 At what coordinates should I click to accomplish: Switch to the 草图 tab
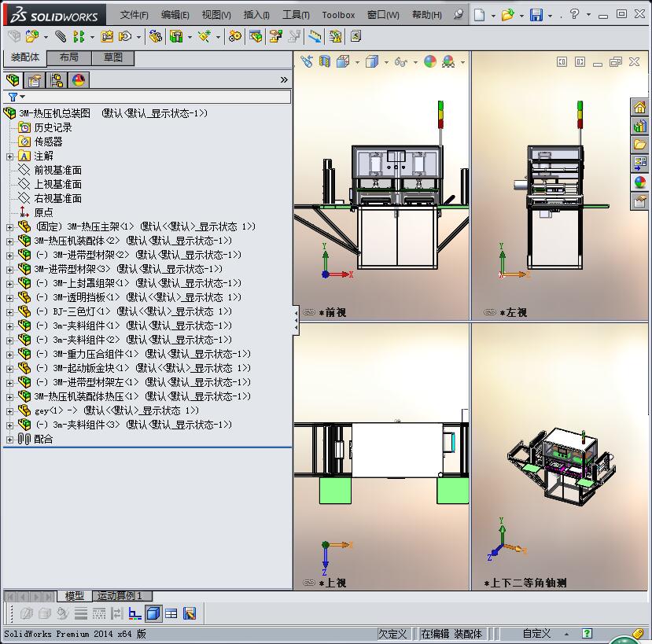(112, 57)
